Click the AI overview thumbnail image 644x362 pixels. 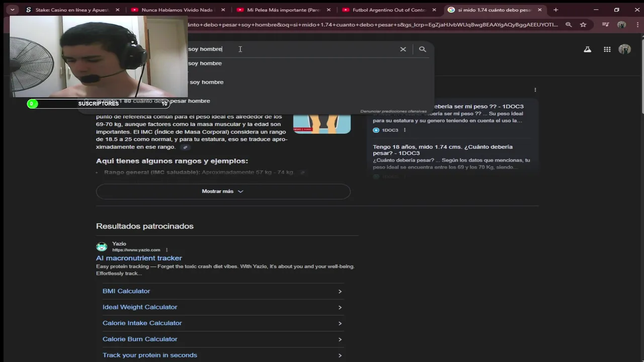coord(322,124)
